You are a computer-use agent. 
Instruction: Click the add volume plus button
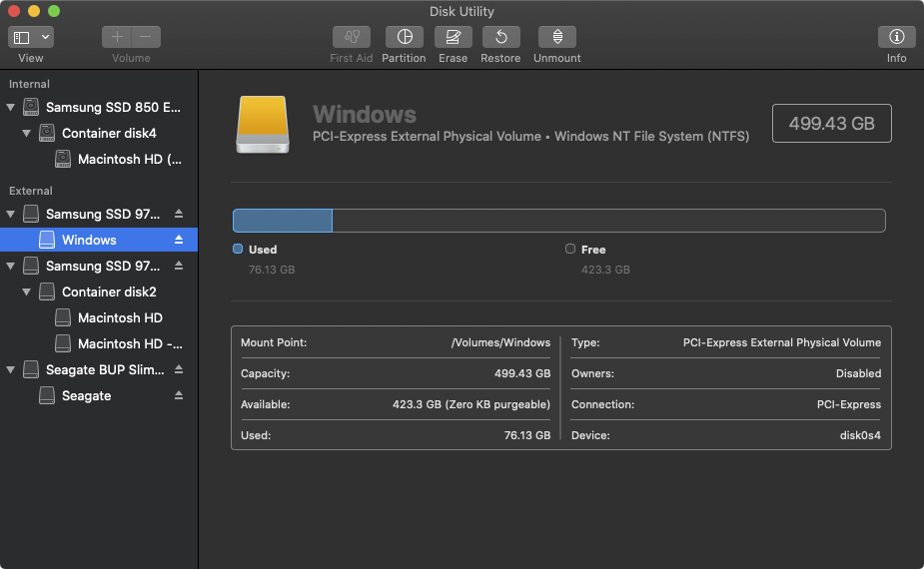[117, 37]
